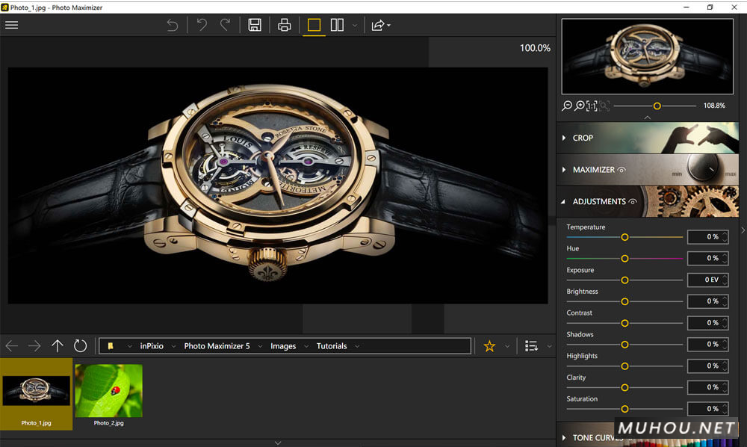Select the Photo_2.jpg ladybug thumbnail
Screen dimensions: 747x447
tap(109, 390)
